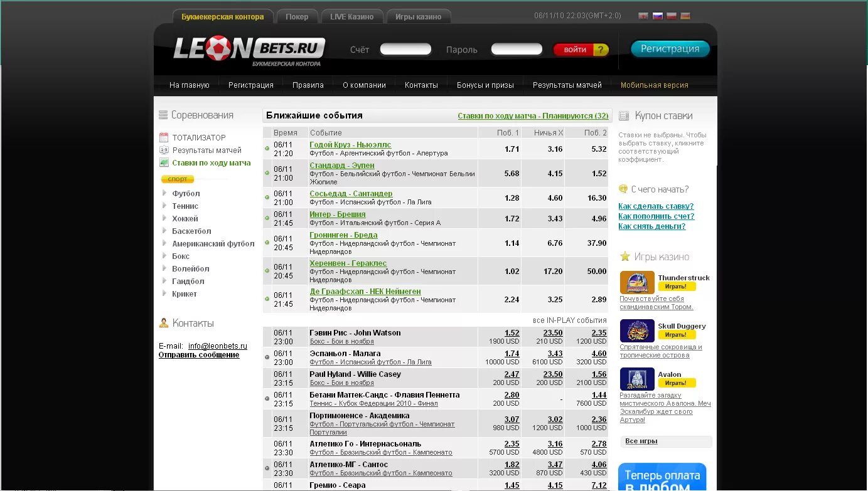Select the Букмекерская контора tab
This screenshot has height=491, width=868.
223,17
